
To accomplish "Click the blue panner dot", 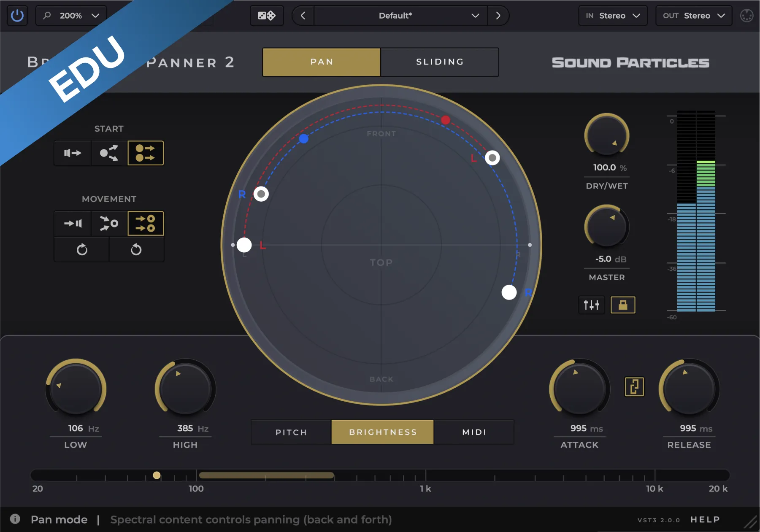I will (303, 138).
